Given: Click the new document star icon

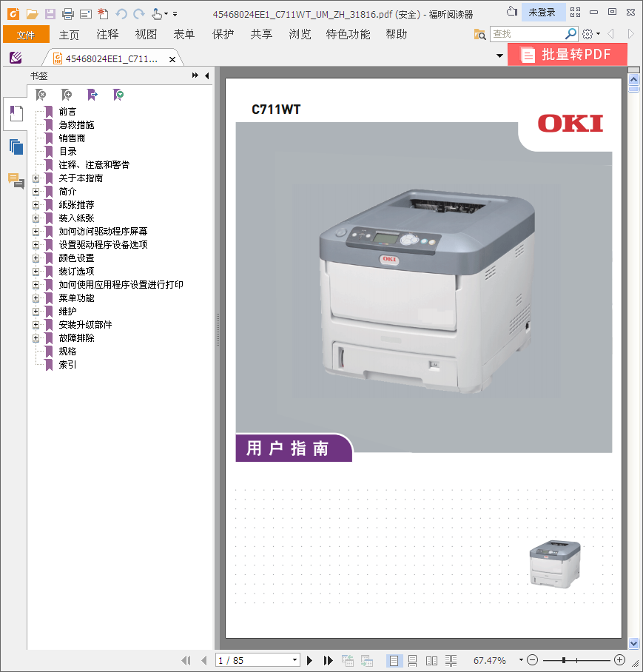Looking at the screenshot, I should (x=103, y=14).
